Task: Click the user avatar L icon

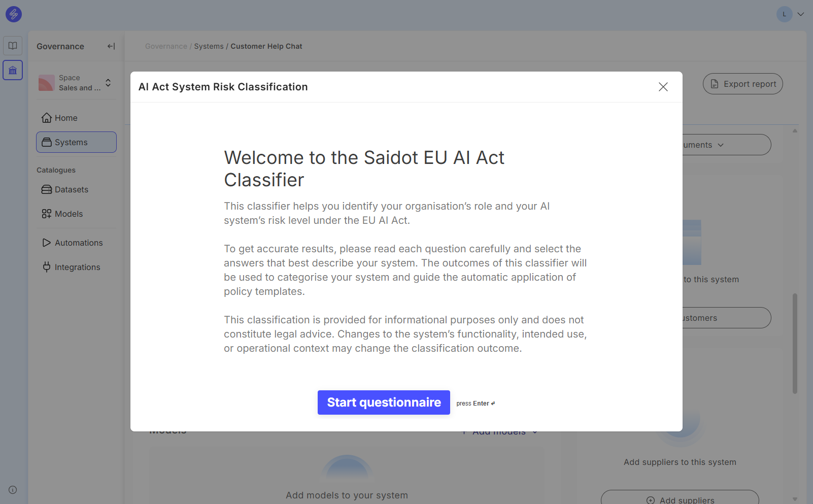Action: (x=784, y=14)
